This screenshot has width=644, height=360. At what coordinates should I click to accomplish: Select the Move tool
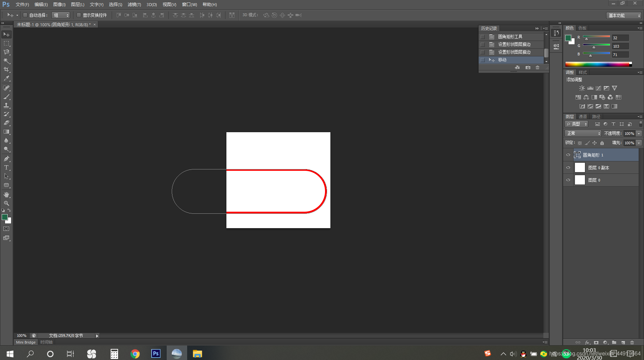pos(6,35)
